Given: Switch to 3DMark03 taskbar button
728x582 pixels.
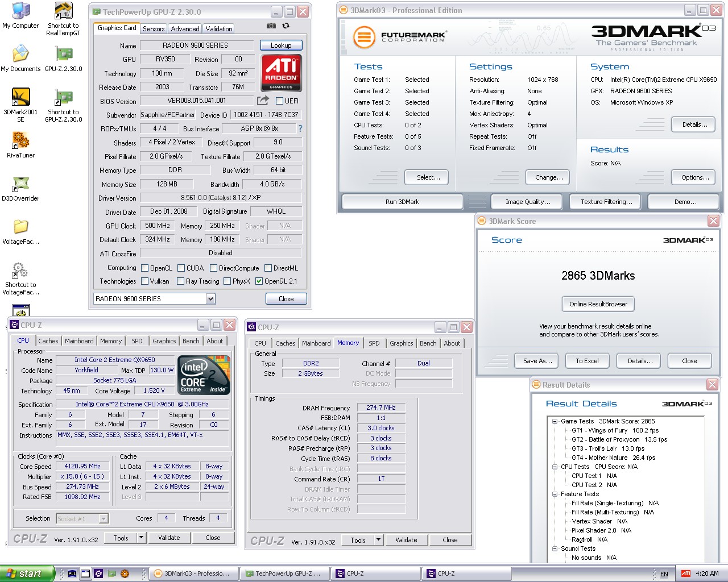Looking at the screenshot, I should [x=193, y=573].
